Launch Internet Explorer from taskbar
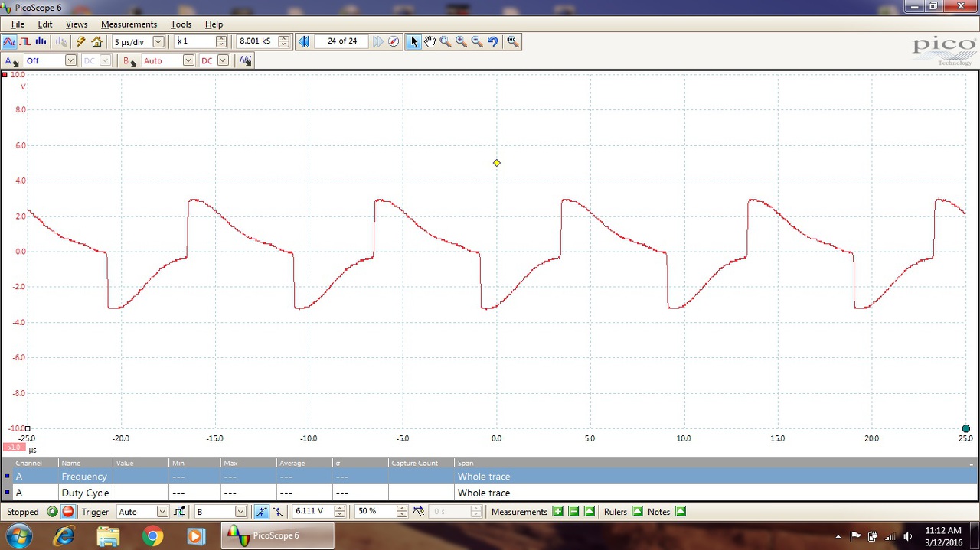 [x=64, y=536]
